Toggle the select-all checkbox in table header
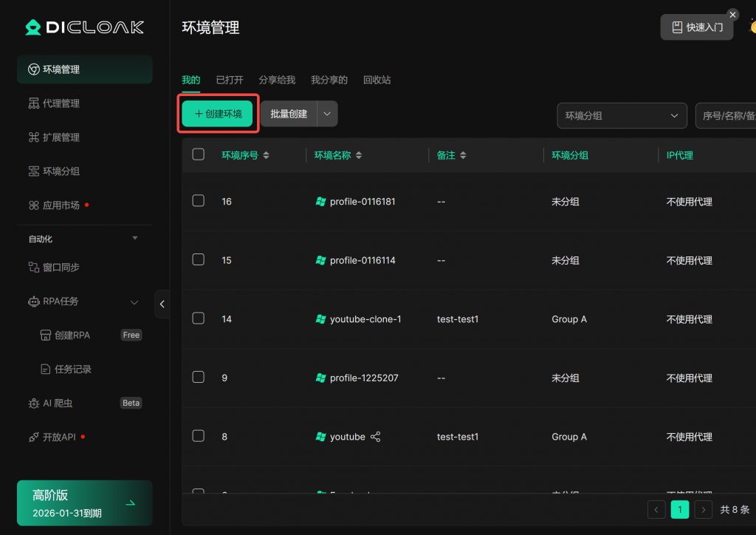Viewport: 756px width, 535px height. [x=198, y=154]
